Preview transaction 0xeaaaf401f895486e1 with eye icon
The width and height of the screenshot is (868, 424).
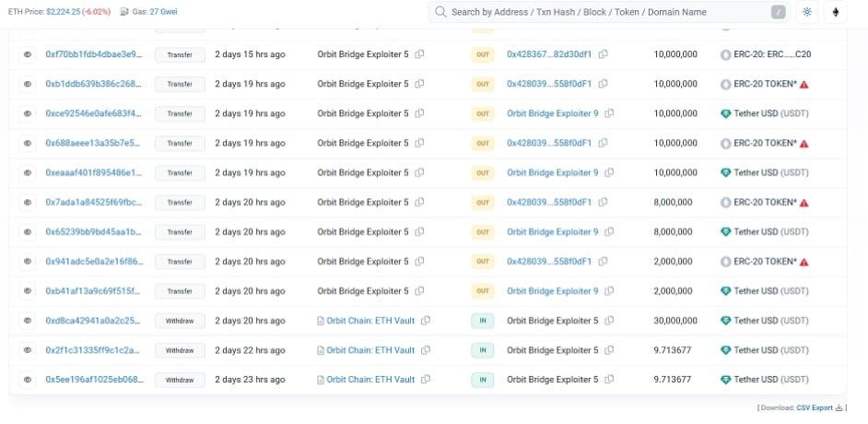point(28,172)
